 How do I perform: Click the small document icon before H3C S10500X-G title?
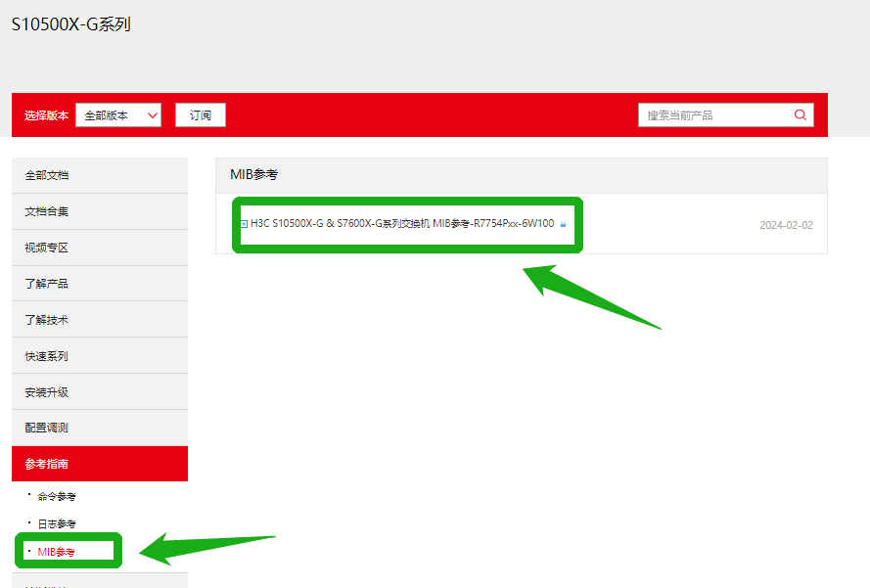pyautogui.click(x=244, y=224)
